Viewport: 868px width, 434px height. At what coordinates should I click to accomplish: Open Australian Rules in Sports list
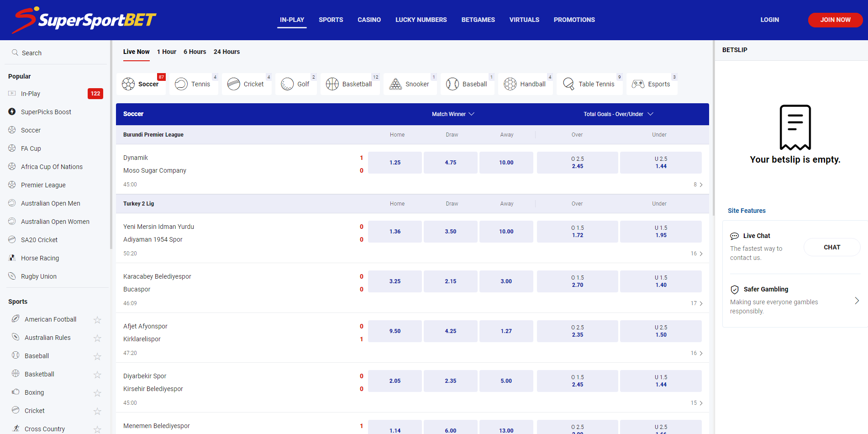point(47,338)
